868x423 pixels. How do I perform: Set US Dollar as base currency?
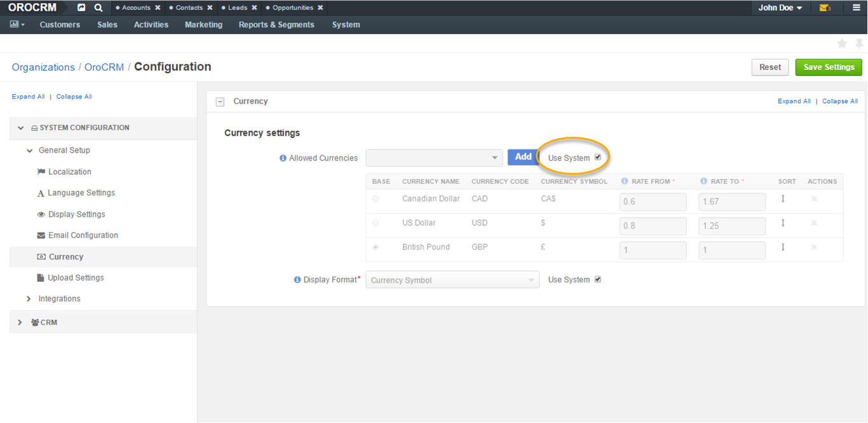coord(376,223)
